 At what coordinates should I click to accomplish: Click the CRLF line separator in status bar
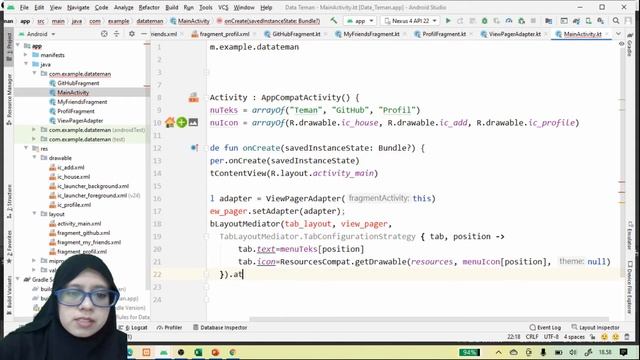click(532, 337)
